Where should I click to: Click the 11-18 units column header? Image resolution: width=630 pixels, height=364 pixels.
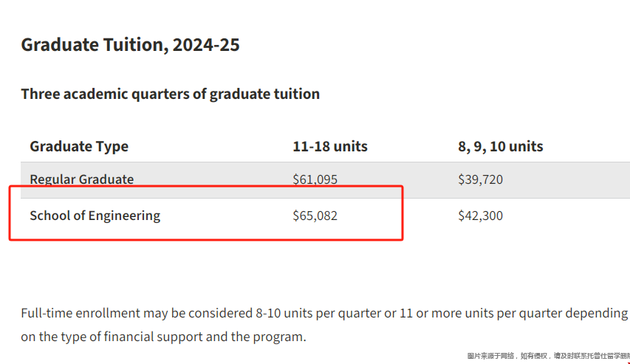coord(330,146)
